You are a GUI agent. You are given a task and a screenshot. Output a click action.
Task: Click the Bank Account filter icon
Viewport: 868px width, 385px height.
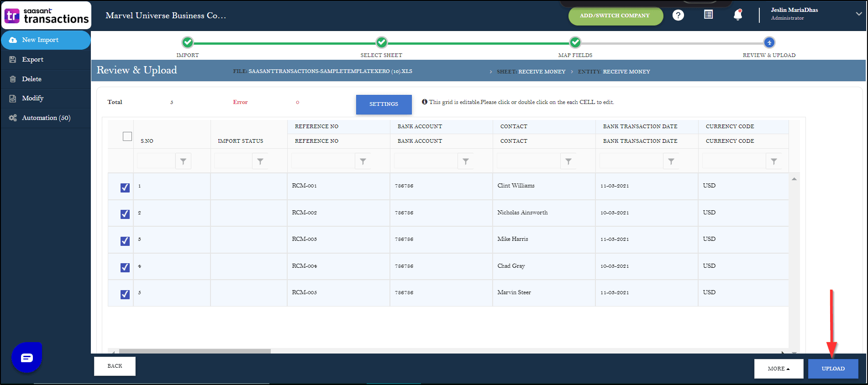pyautogui.click(x=466, y=161)
